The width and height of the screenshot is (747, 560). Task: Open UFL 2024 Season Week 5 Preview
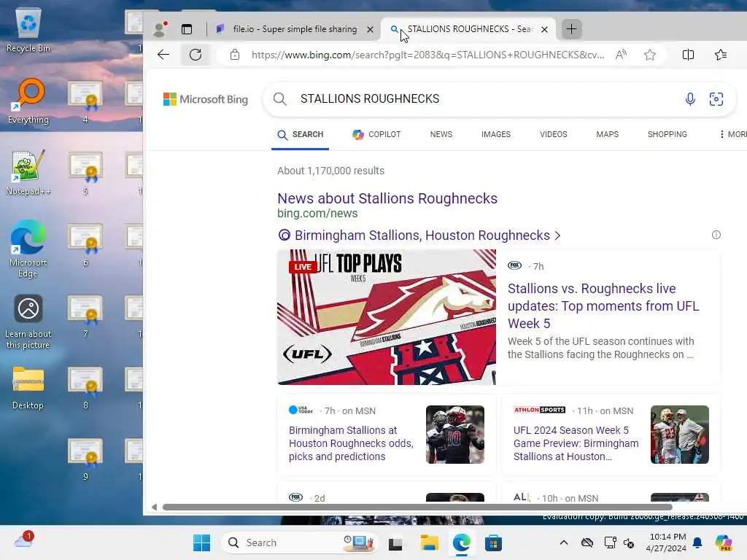[576, 443]
